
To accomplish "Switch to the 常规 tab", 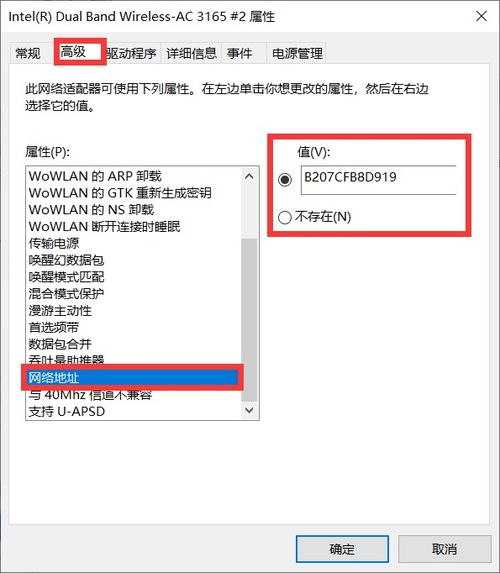I will click(28, 53).
